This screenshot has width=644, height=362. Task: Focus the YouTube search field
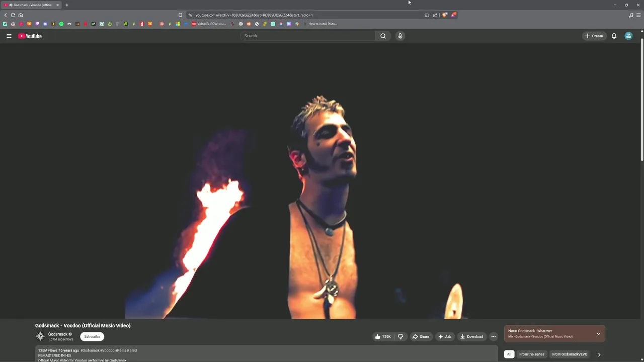[x=308, y=36]
